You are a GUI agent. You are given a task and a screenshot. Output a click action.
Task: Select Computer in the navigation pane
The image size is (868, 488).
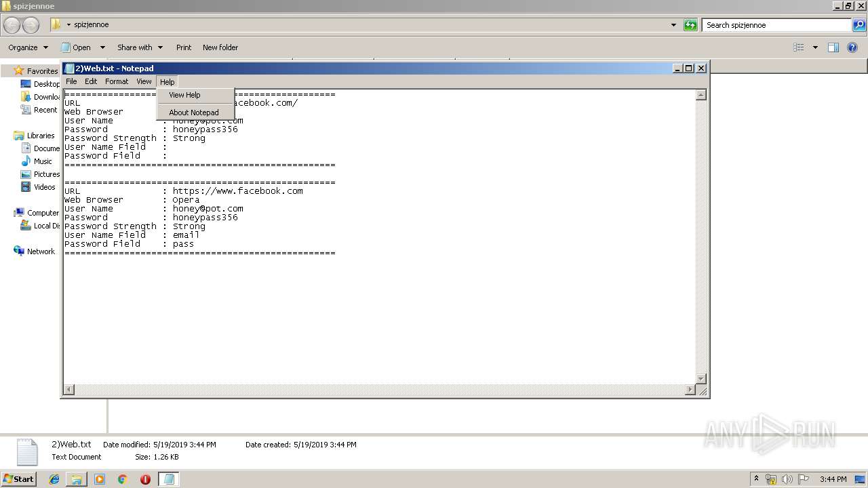(37, 213)
